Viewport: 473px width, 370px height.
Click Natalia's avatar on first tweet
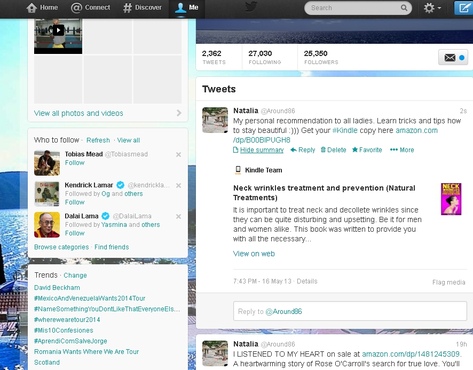(215, 120)
